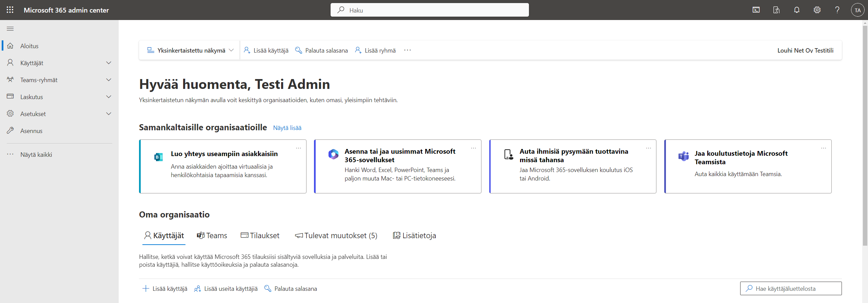Open Jaa koulutustietoja Microsoft Teamsista card

pos(748,166)
